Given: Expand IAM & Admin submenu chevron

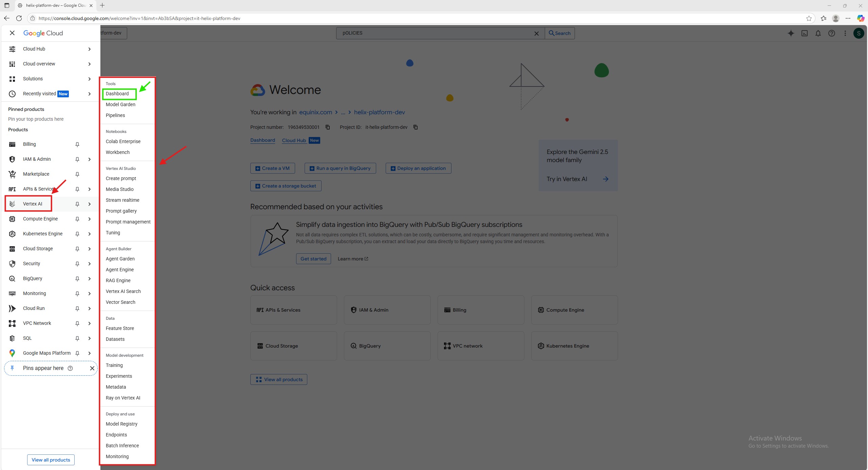Looking at the screenshot, I should click(x=90, y=159).
